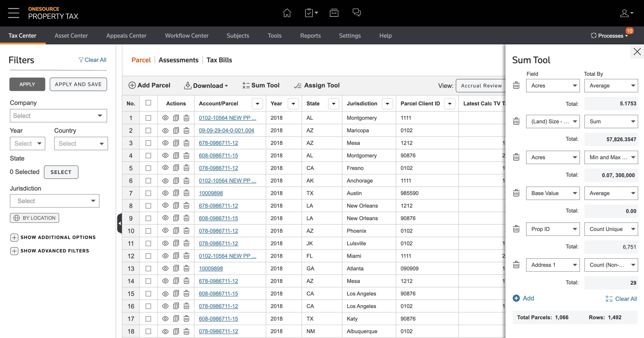
Task: Check the row 15 checkbox
Action: click(x=148, y=294)
